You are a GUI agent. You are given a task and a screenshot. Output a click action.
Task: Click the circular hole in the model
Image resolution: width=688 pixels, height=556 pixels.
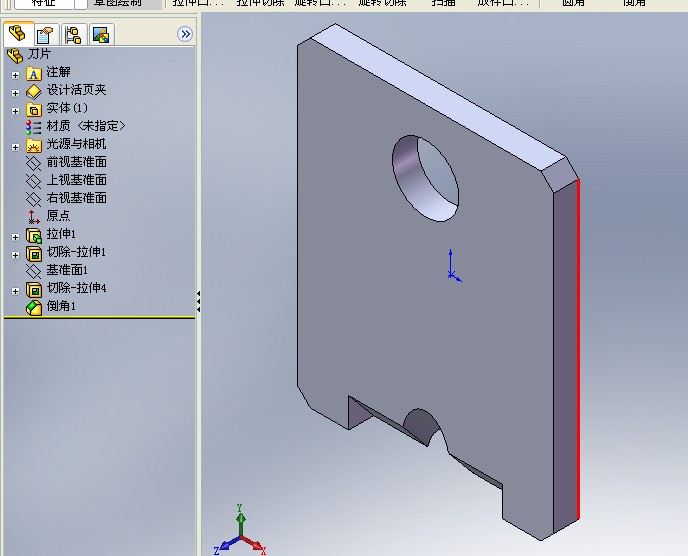(425, 178)
